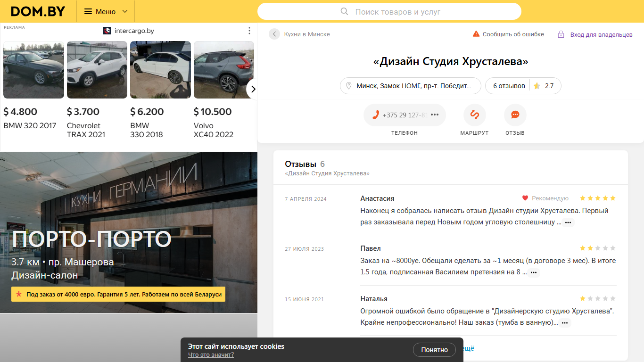Screen dimensions: 644x362
Task: Open Сообщить об ошибке link
Action: coord(513,34)
